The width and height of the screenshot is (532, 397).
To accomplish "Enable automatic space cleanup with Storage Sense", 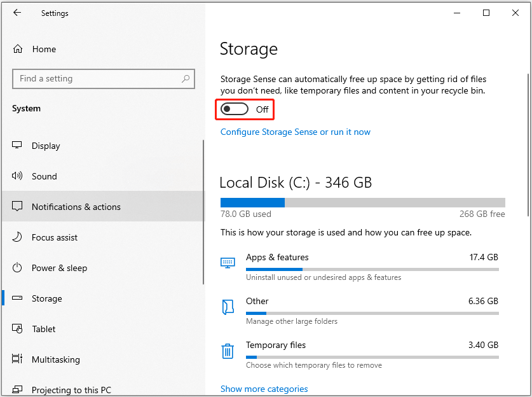I will 234,109.
